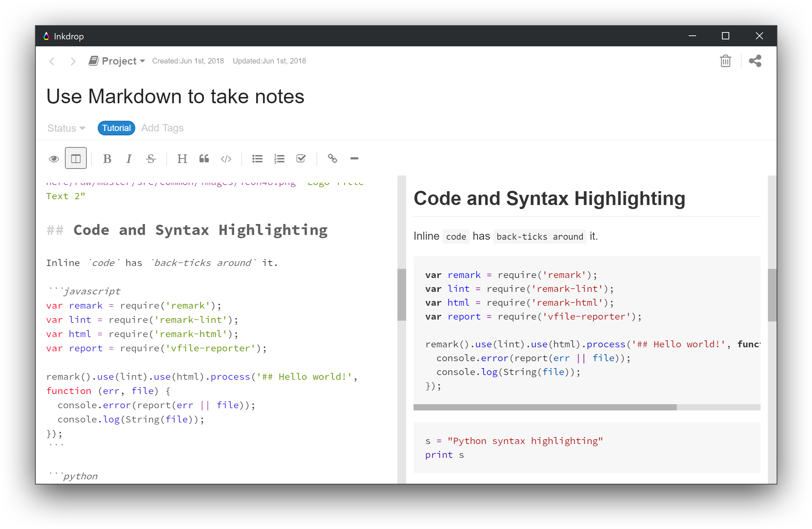Open the Project notebook dropdown
This screenshot has height=529, width=812.
tap(117, 61)
